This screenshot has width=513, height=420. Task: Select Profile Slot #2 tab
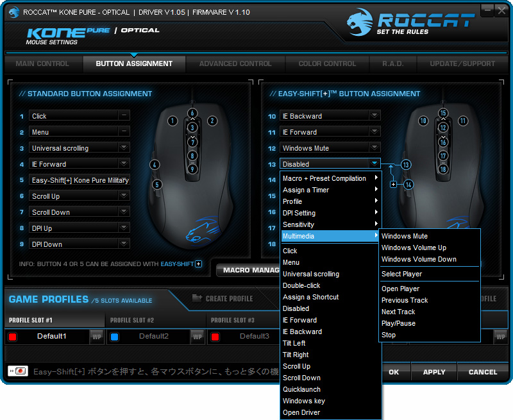click(x=155, y=320)
